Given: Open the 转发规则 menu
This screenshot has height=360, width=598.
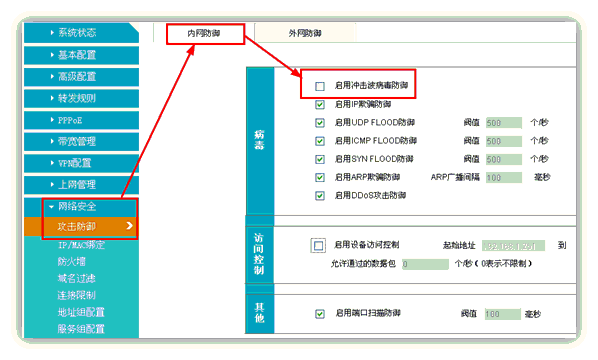Looking at the screenshot, I should (x=81, y=98).
